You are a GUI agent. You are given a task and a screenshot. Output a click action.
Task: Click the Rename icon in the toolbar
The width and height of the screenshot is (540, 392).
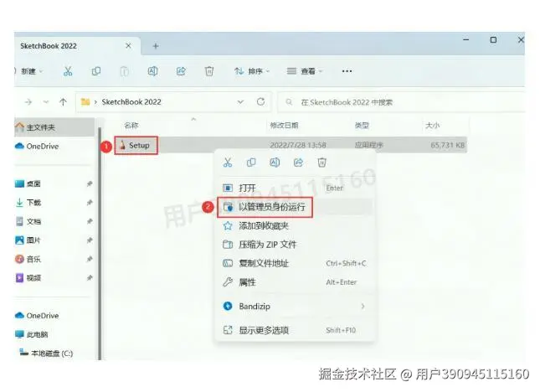point(152,71)
